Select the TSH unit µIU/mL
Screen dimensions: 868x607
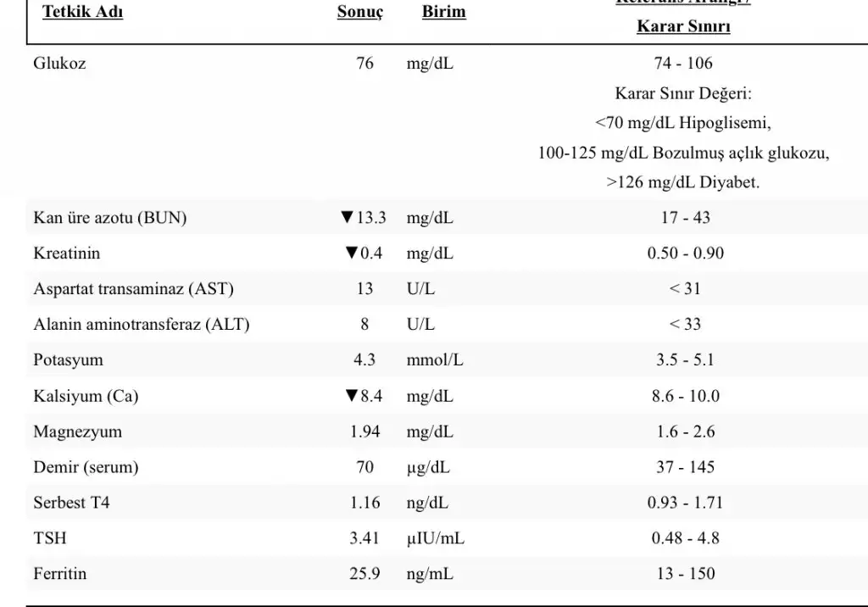(435, 538)
